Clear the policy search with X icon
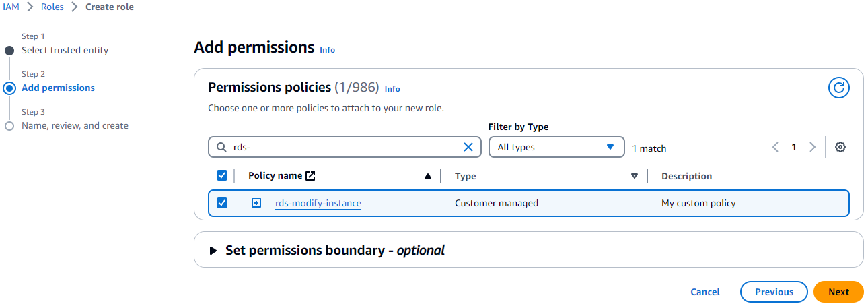The image size is (868, 308). 468,148
